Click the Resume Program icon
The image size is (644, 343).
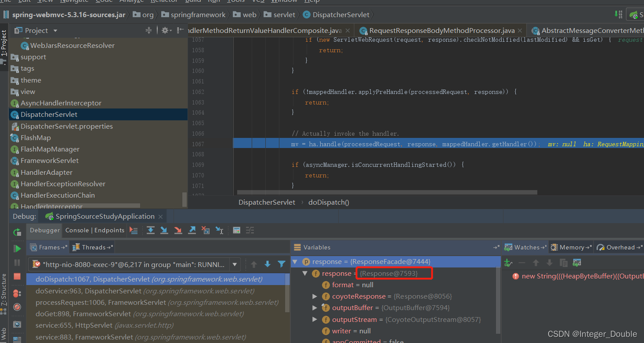17,249
